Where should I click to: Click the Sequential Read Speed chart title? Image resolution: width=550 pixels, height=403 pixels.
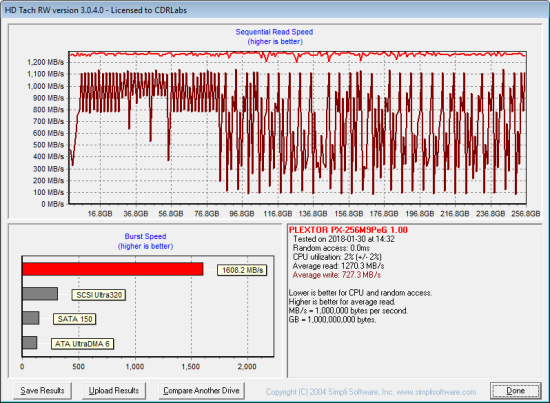(274, 32)
